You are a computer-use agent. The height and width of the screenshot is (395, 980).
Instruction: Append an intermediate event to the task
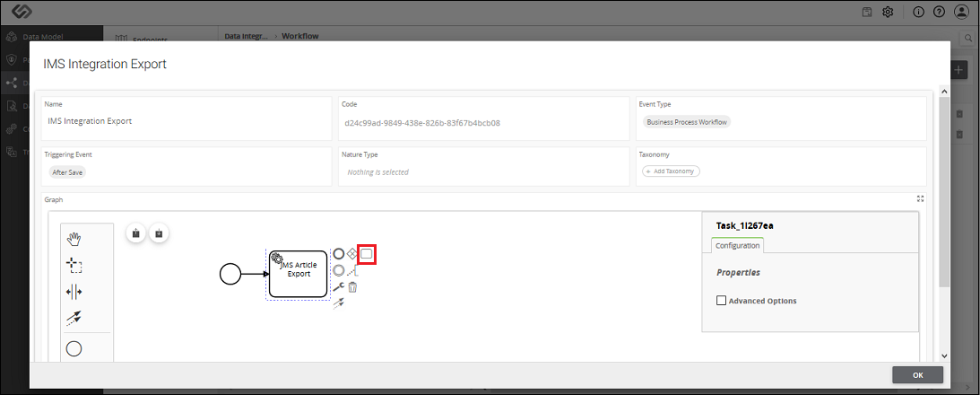click(x=338, y=270)
